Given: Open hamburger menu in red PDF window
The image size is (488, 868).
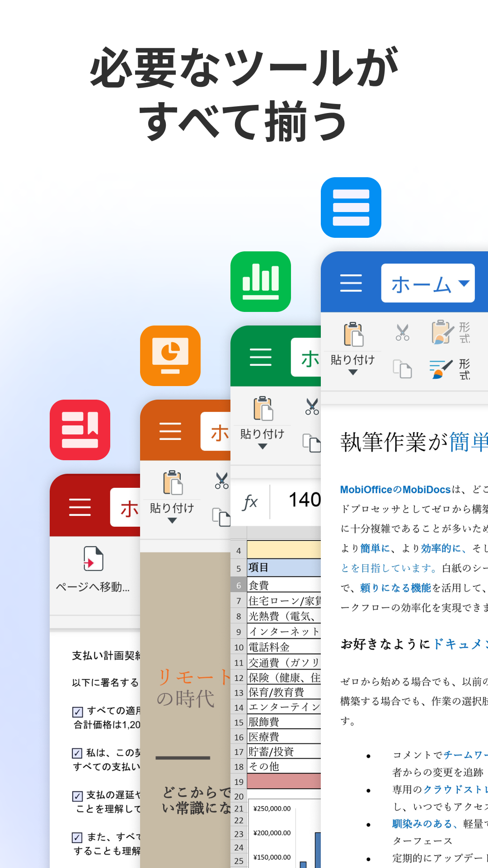Looking at the screenshot, I should (x=80, y=507).
